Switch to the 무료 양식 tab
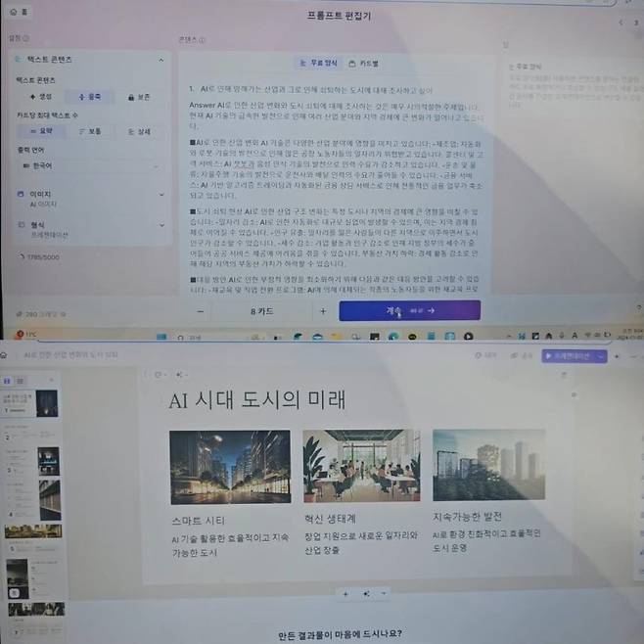The height and width of the screenshot is (644, 644). (x=318, y=63)
